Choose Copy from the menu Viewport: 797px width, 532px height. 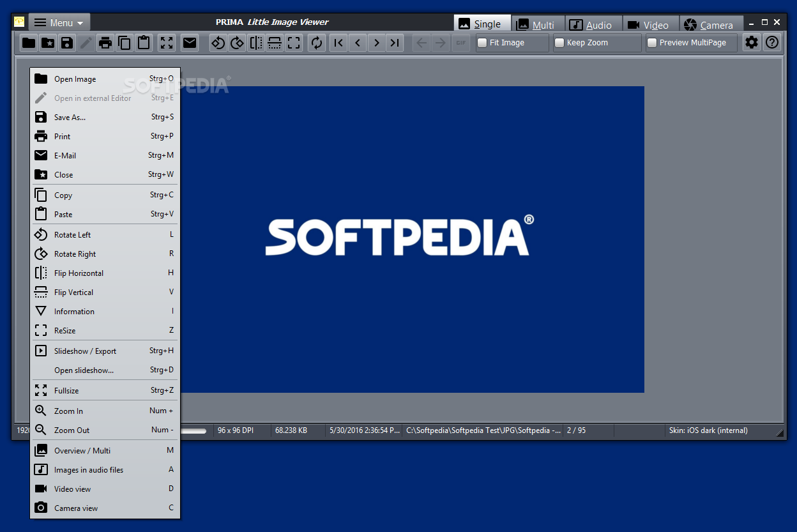105,195
